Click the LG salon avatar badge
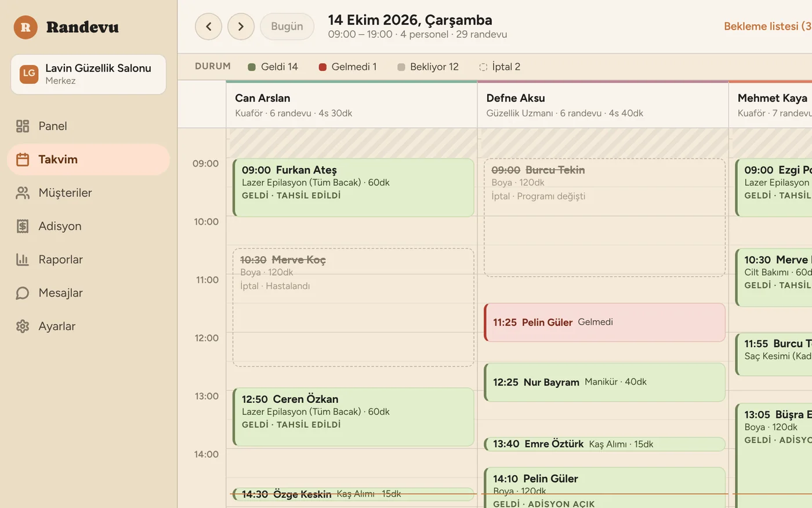Viewport: 812px width, 508px height. (x=29, y=74)
